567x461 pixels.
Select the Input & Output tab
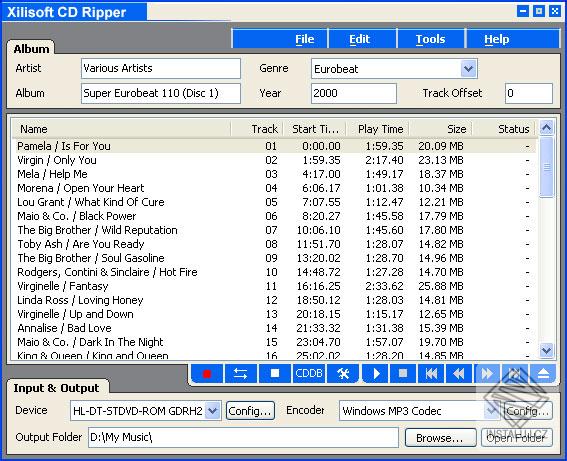(56, 388)
